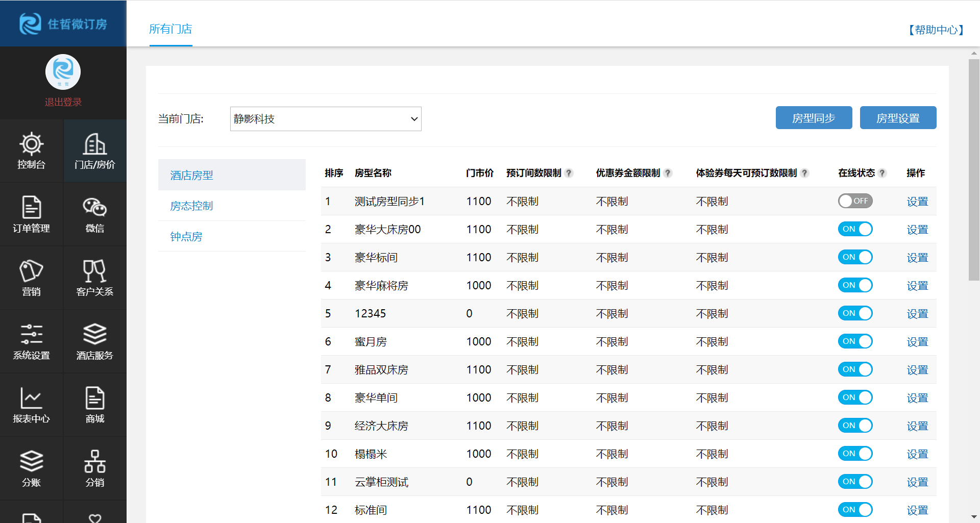Click the 排序 column header
The image size is (980, 523).
(x=334, y=173)
